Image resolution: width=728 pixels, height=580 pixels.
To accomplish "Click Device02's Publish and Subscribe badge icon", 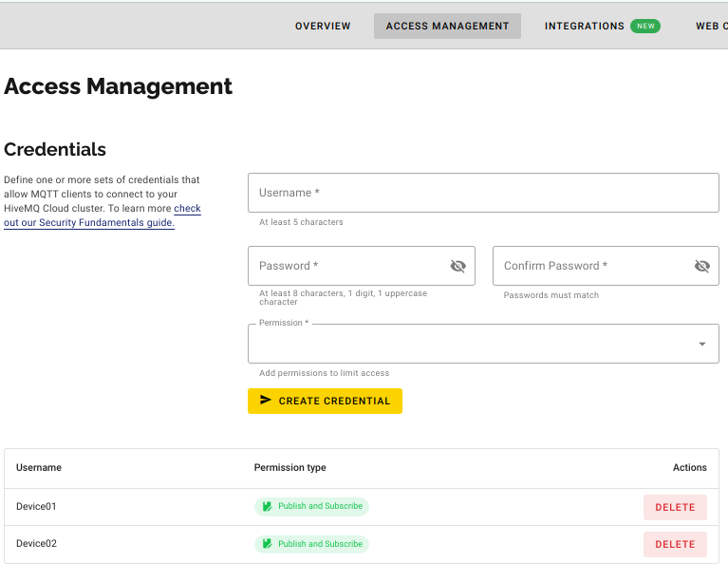I will point(268,544).
